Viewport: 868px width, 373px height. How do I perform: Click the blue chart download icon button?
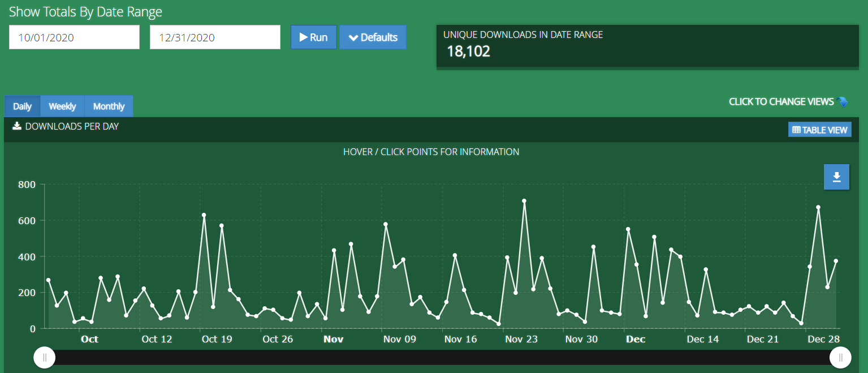point(836,177)
